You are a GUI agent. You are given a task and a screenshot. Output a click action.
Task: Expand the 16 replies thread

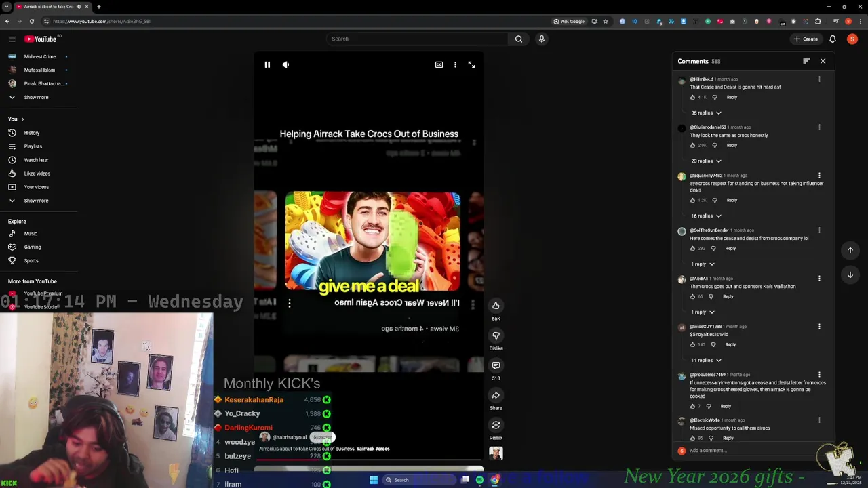pyautogui.click(x=706, y=216)
